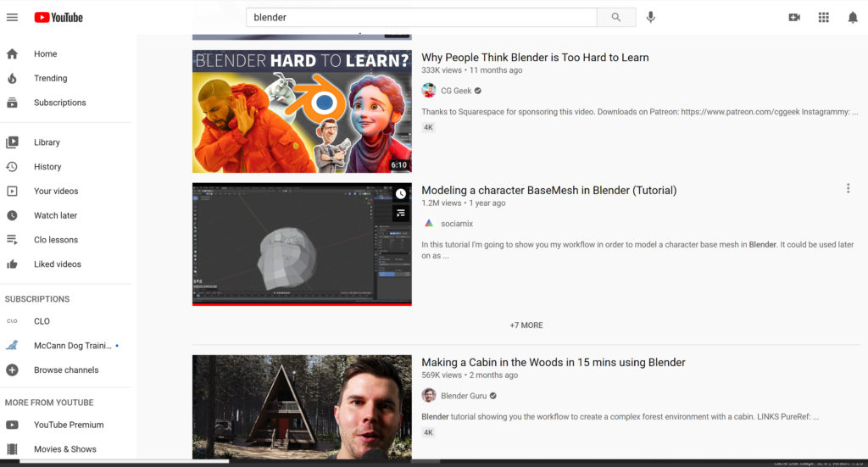Add BaseMesh video to queue overlay

[x=401, y=213]
